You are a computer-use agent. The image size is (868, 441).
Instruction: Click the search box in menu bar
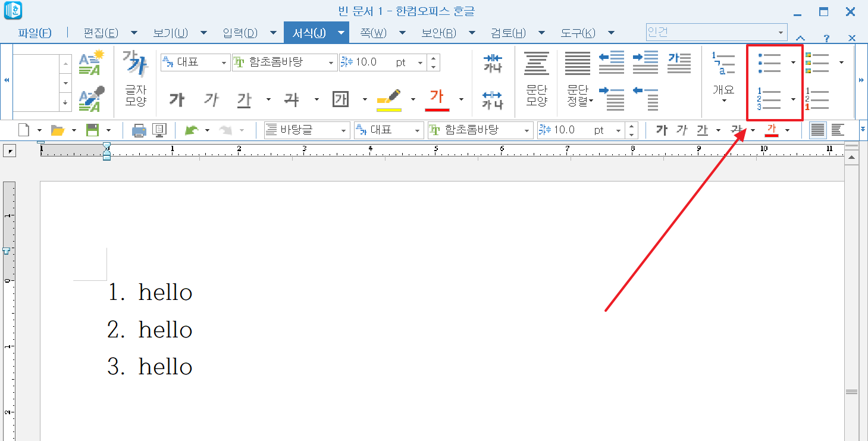716,32
